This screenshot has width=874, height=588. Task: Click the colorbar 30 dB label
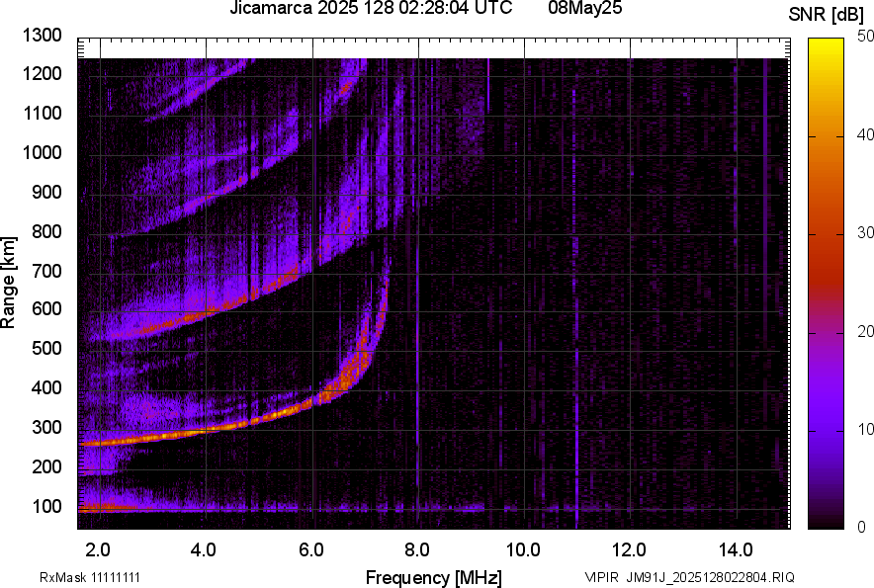865,233
